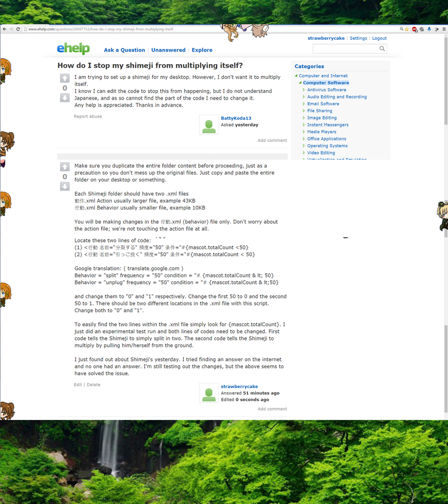
Task: Reload the page with the refresh icon
Action: coord(18,29)
